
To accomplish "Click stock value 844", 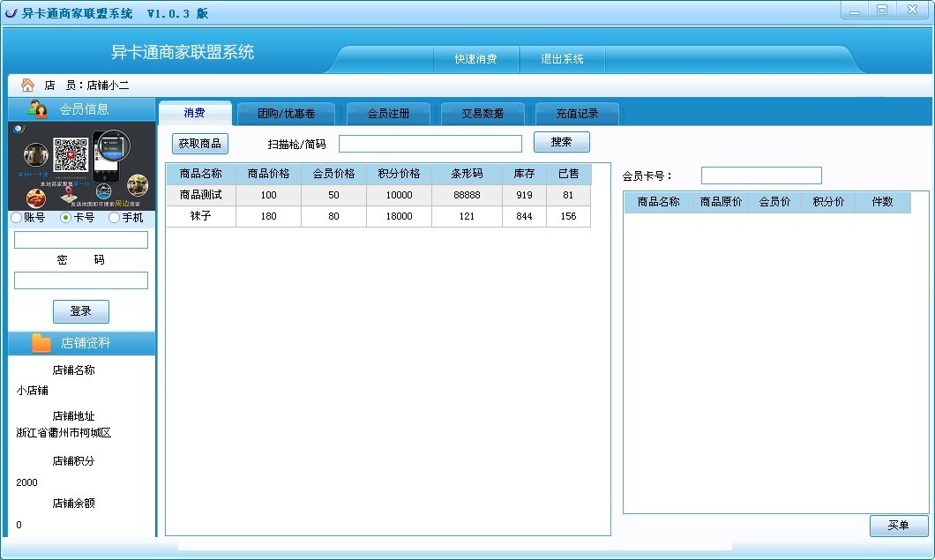I will click(x=524, y=216).
